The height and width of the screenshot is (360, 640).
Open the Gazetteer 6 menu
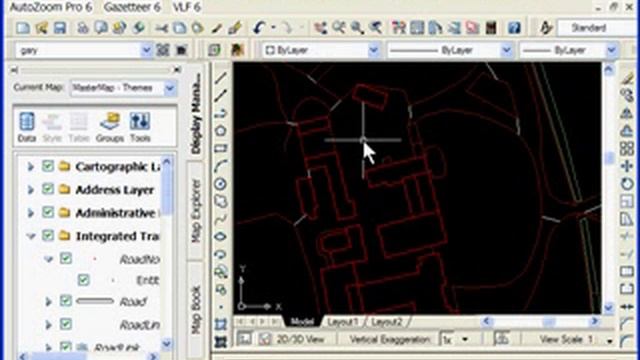[x=132, y=7]
